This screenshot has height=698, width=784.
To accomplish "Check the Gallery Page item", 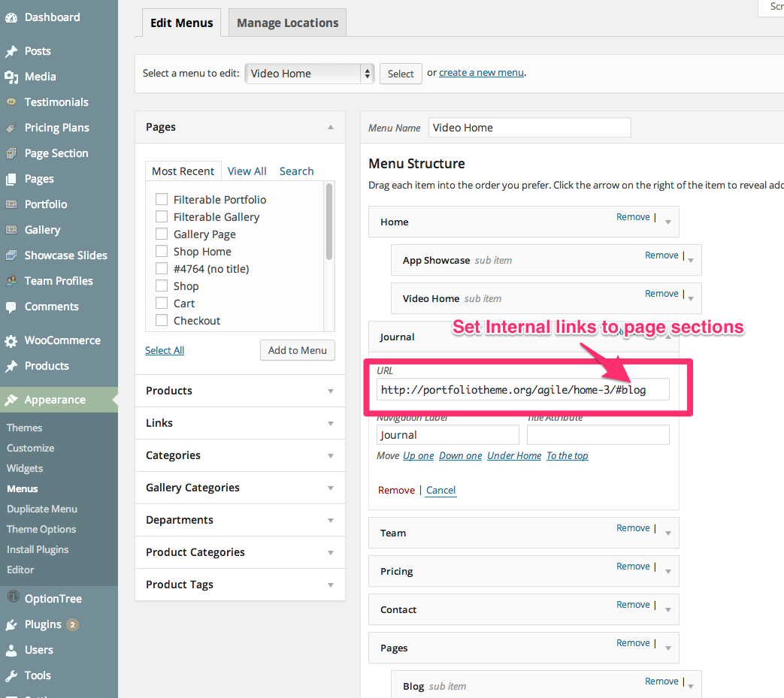I will [x=161, y=234].
